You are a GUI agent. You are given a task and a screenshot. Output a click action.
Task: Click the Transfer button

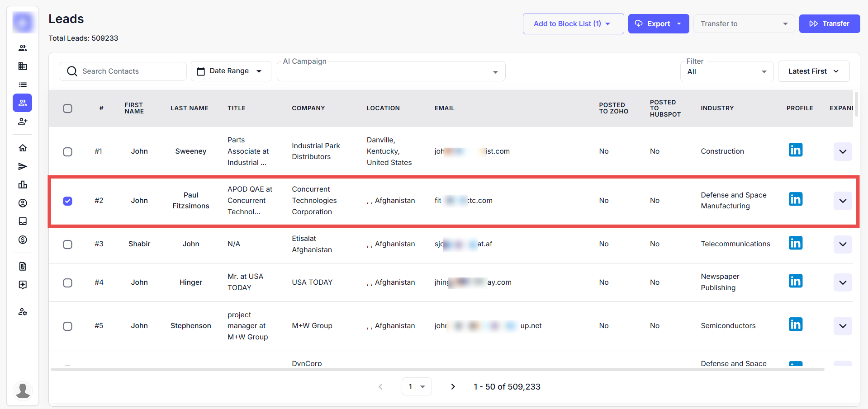(829, 24)
